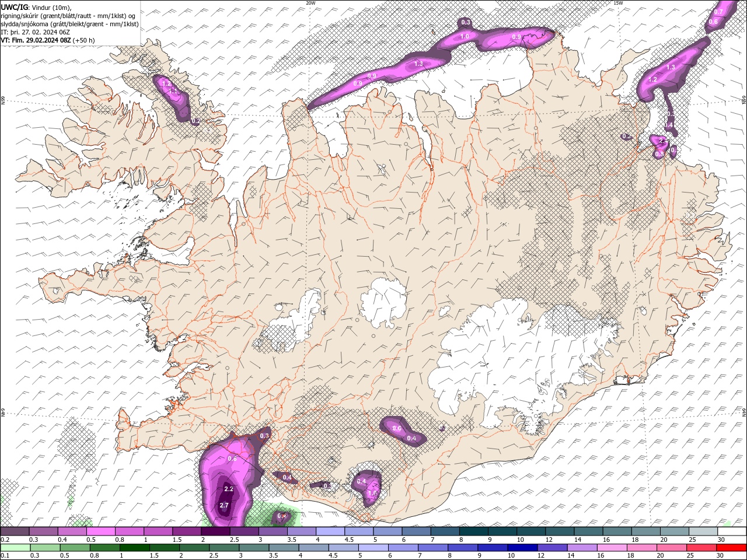
Task: Click the '0.2' label under top legend row
Action: point(5,540)
